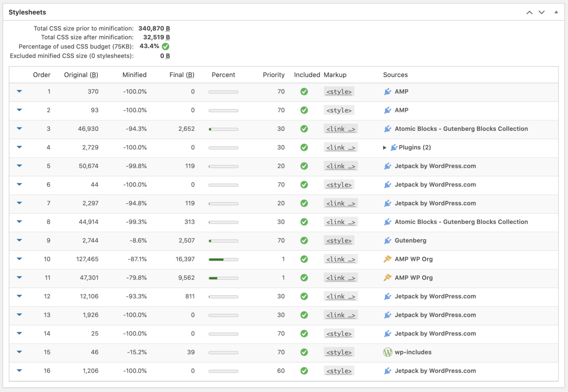Click the percent bar for row 10
This screenshot has width=568, height=392.
coord(223,259)
